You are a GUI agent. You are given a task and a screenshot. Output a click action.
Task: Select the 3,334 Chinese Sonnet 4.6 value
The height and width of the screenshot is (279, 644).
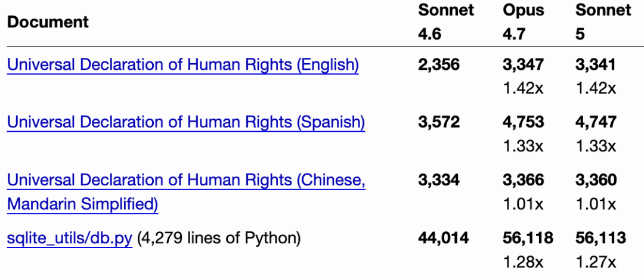439,179
